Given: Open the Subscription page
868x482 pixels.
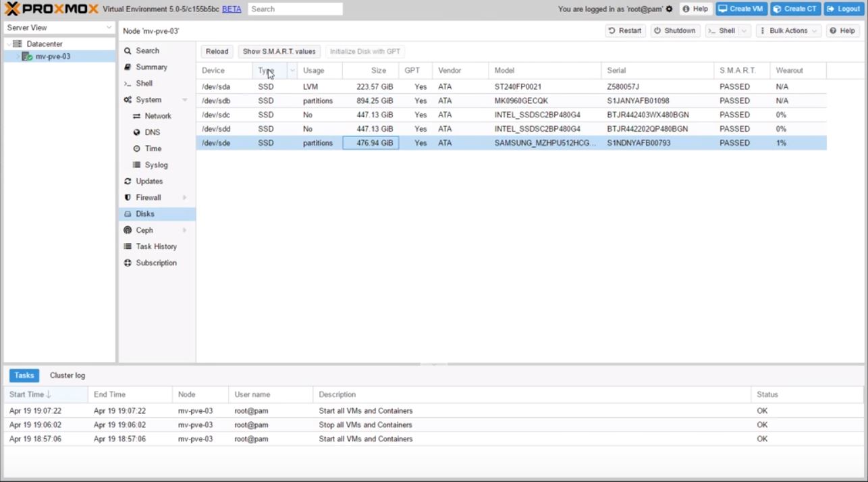Looking at the screenshot, I should tap(156, 263).
